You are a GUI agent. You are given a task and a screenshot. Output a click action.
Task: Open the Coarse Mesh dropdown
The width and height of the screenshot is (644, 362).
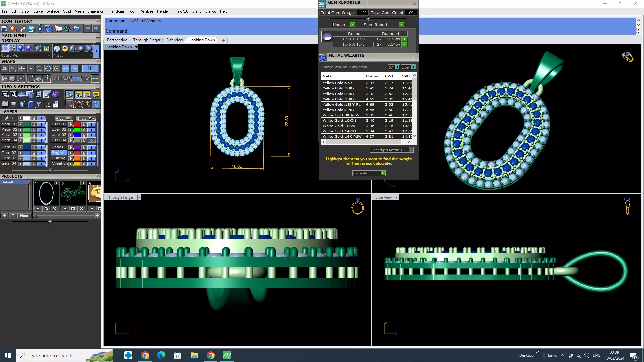(x=49, y=56)
